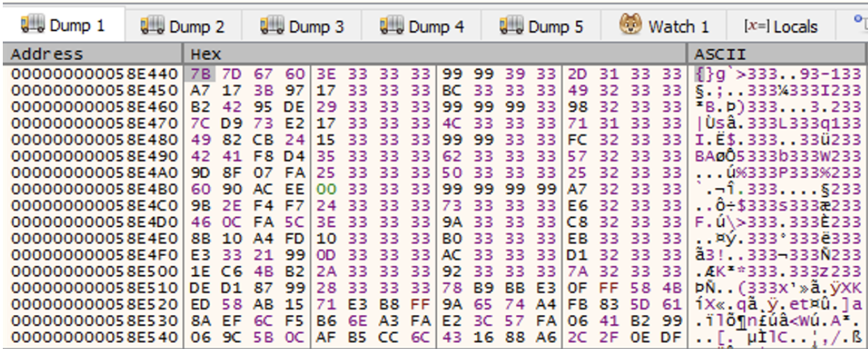868x349 pixels.
Task: Click the Watch 1 dog face icon
Action: pos(631,26)
